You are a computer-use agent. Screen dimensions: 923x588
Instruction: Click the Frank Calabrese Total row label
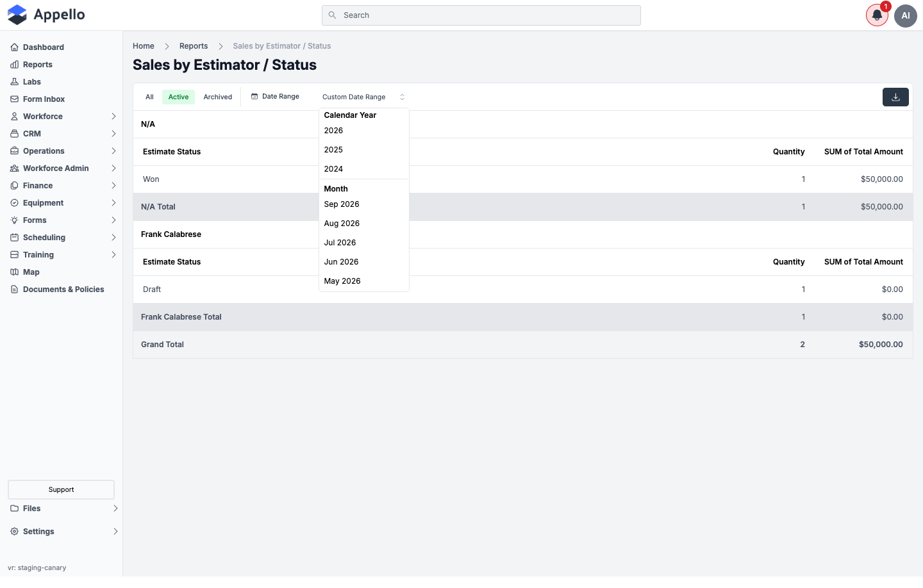click(x=181, y=317)
